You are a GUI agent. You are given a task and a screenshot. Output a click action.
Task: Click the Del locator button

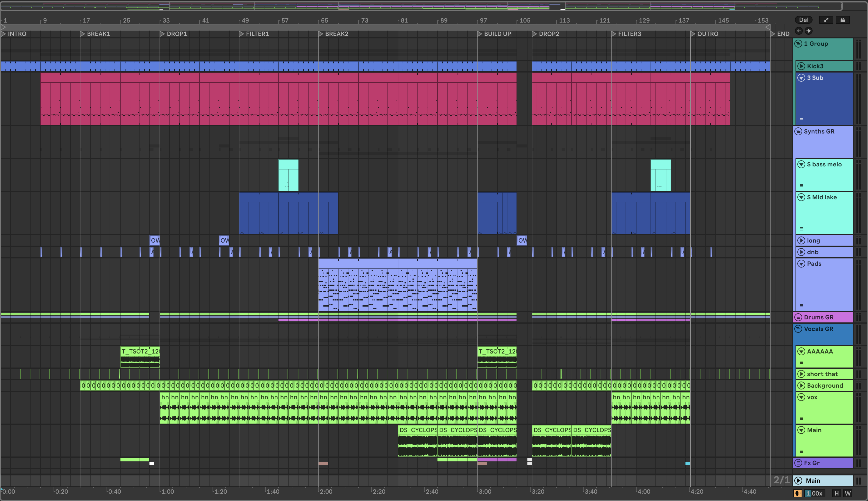(803, 20)
